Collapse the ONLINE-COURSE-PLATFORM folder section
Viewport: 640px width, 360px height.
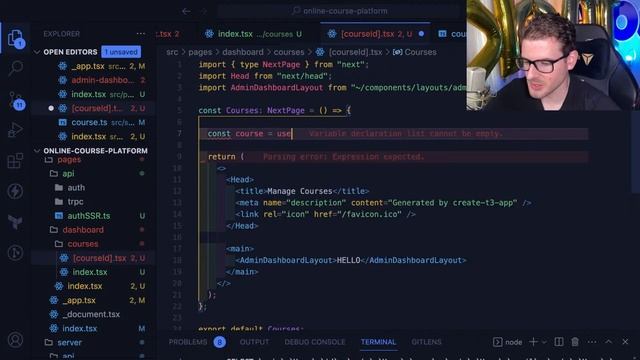37,151
